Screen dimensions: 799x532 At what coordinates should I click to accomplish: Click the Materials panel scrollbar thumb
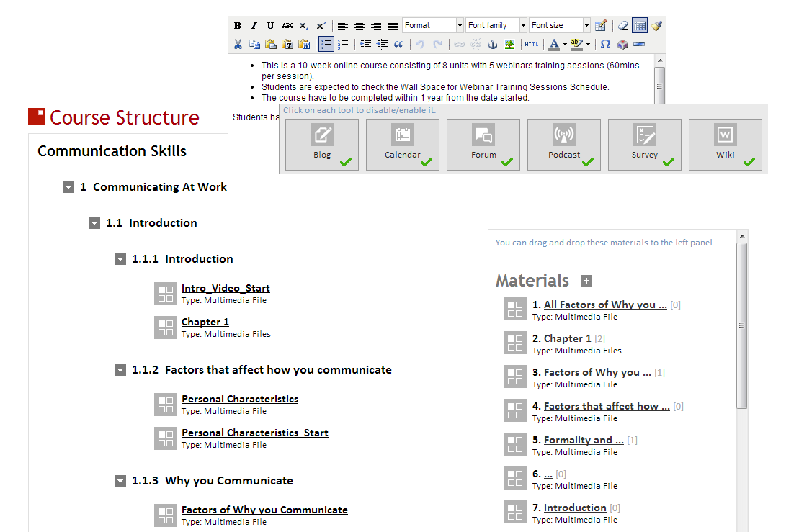[x=742, y=325]
